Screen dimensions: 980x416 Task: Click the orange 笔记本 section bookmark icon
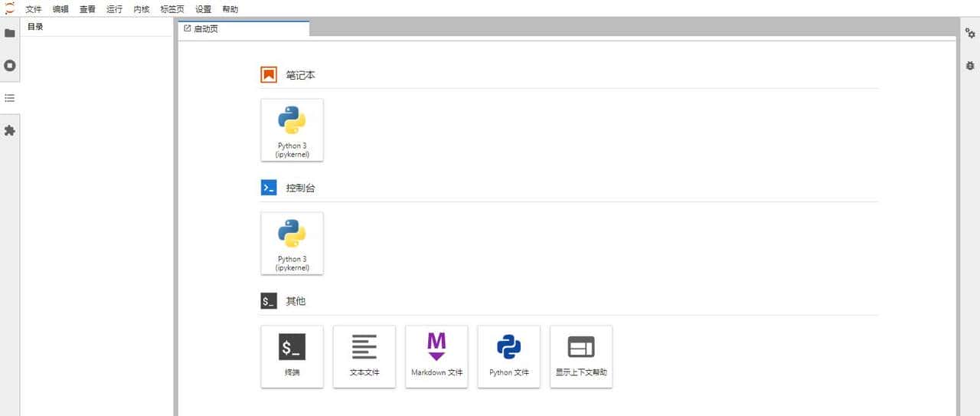tap(269, 75)
